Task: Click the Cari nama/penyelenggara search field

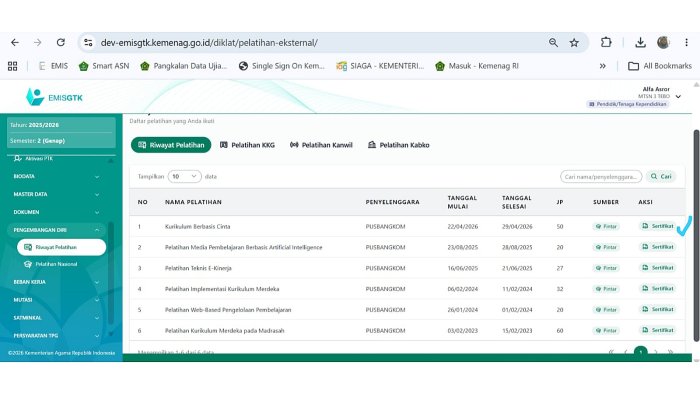Action: 601,177
